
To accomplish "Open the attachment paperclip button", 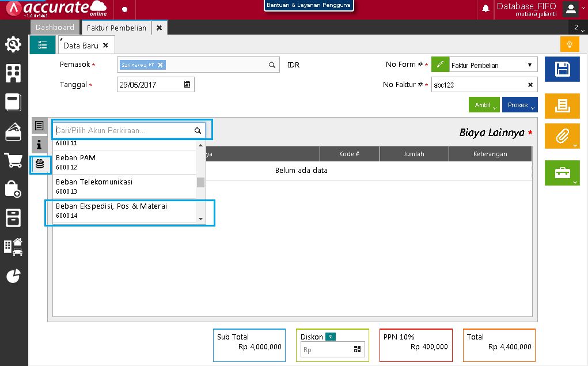I will click(562, 137).
